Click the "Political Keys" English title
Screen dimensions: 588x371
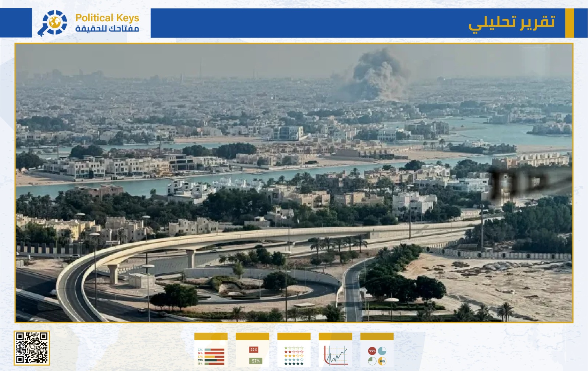coord(107,18)
